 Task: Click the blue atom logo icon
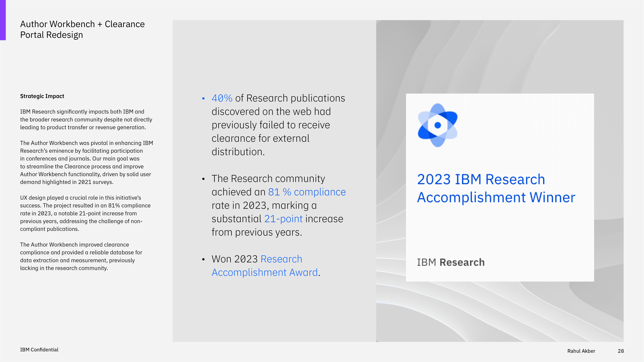pyautogui.click(x=438, y=125)
